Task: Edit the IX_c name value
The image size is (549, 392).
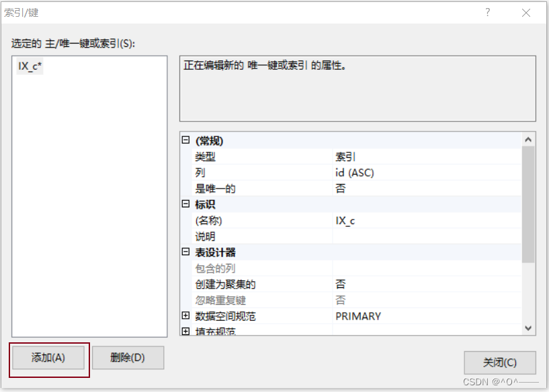Action: point(345,221)
